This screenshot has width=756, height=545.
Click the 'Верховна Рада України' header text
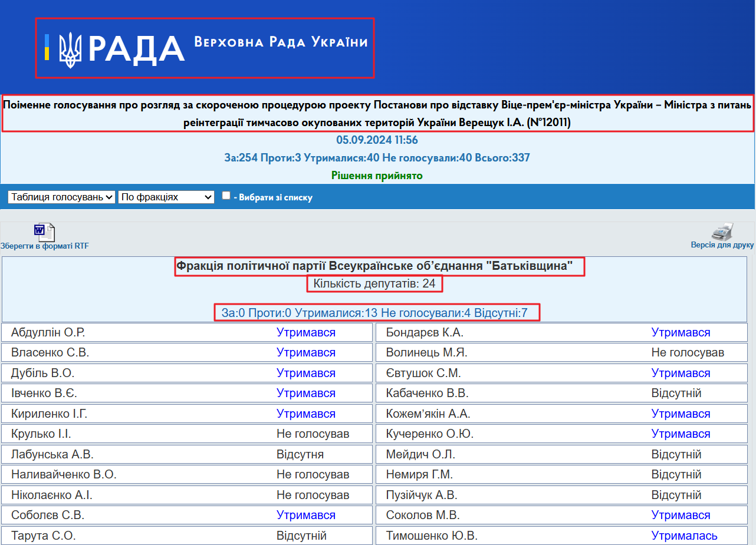pyautogui.click(x=281, y=42)
